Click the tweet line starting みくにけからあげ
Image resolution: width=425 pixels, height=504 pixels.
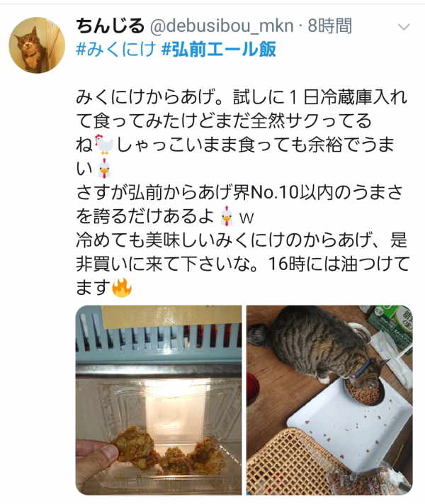[242, 97]
